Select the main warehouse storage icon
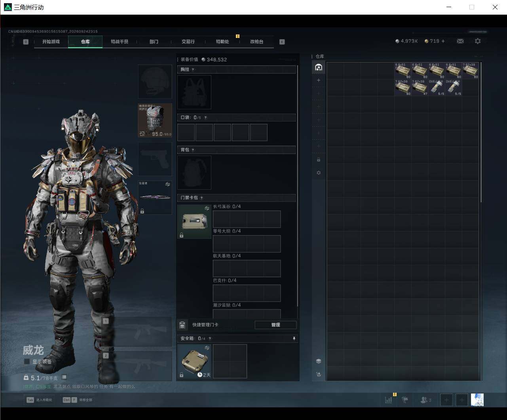The image size is (507, 420). click(x=319, y=67)
